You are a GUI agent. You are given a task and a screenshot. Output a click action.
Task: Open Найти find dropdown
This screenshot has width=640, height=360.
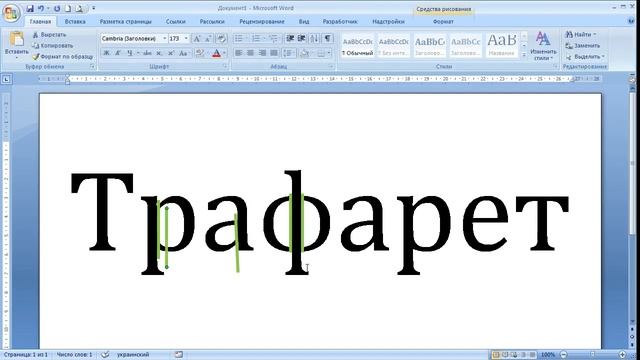(x=580, y=35)
